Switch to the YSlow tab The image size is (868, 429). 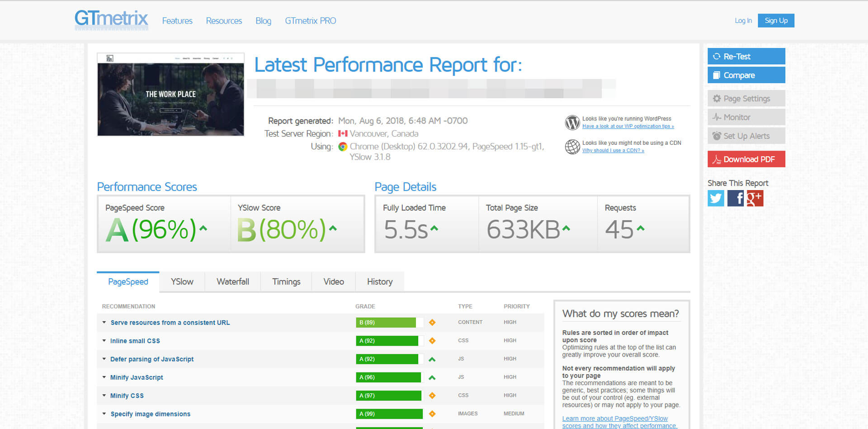pyautogui.click(x=182, y=281)
